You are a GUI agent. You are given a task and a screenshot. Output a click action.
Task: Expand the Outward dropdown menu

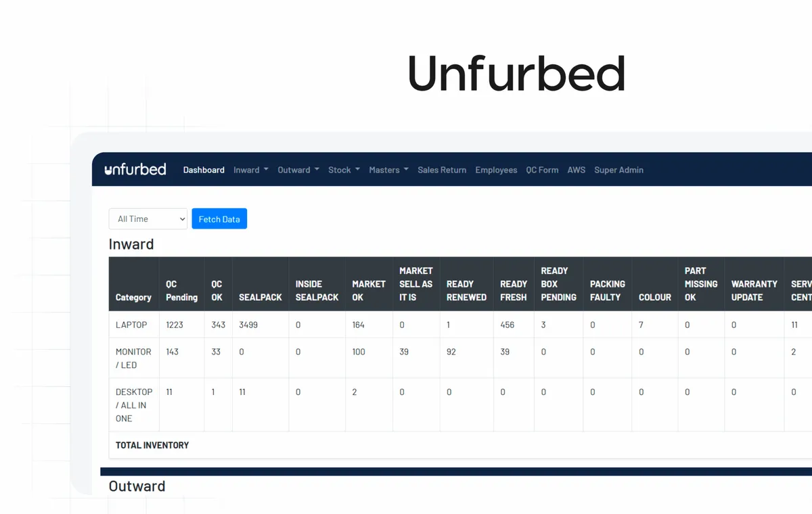(298, 170)
